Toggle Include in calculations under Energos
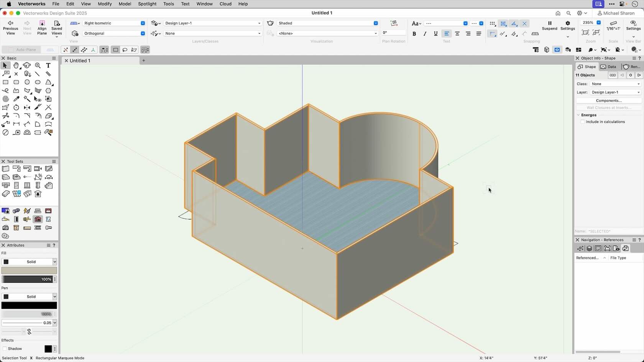Viewport: 644px width, 362px height. (x=583, y=122)
